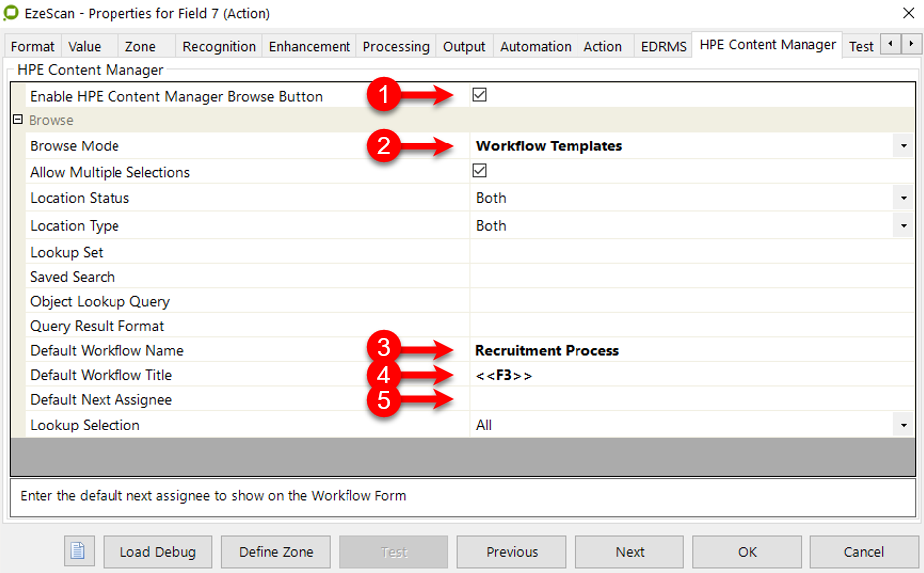Close the Properties dialog window
The width and height of the screenshot is (924, 573).
pyautogui.click(x=907, y=13)
